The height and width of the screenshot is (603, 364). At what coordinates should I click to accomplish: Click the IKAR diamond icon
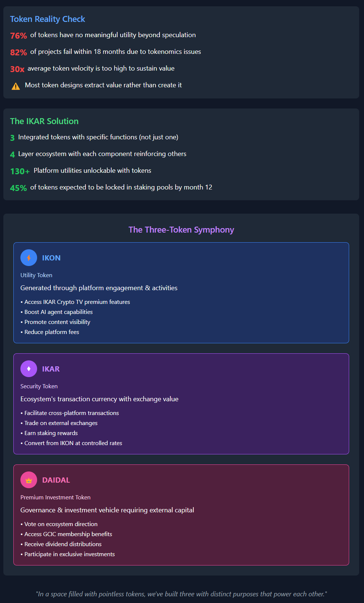click(29, 369)
